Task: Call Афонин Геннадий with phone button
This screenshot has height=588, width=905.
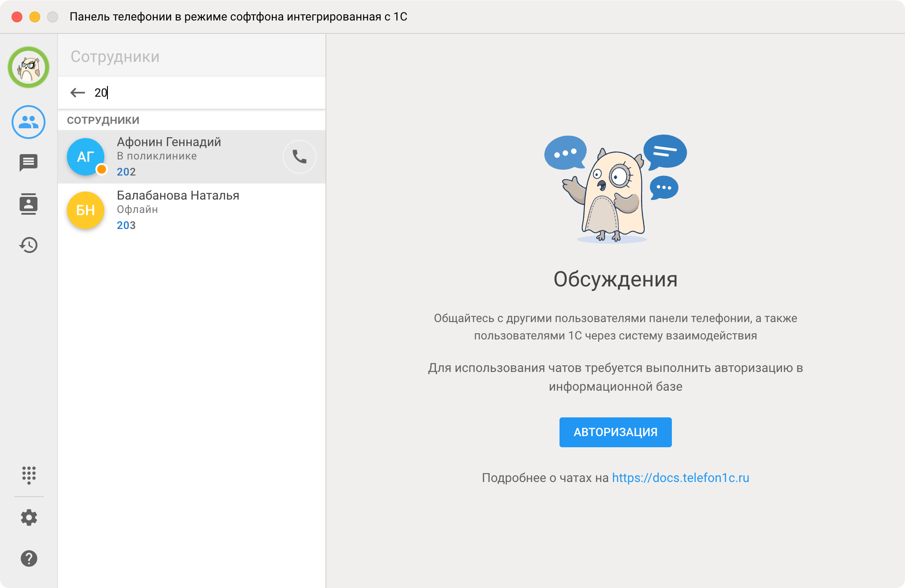Action: 300,157
